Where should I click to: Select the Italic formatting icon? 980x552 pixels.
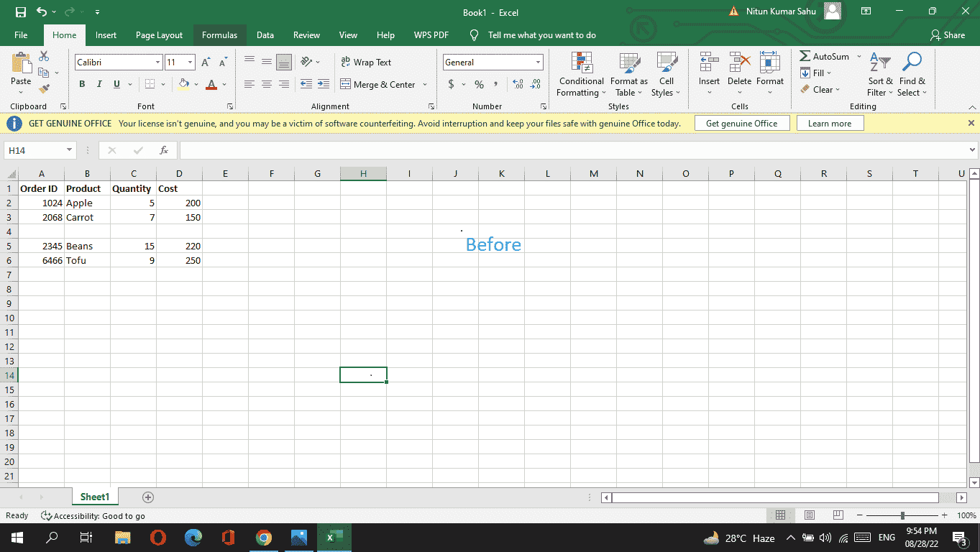pos(99,84)
